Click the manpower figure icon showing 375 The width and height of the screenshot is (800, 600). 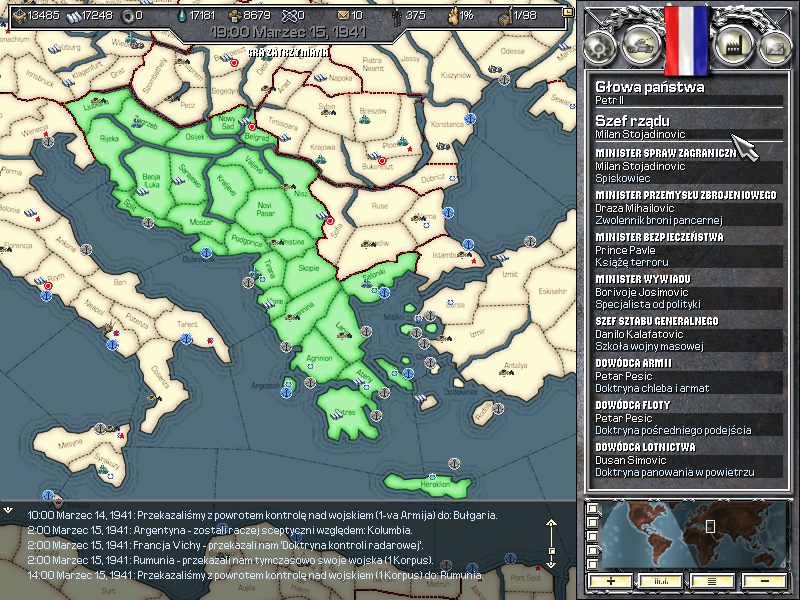[x=396, y=16]
